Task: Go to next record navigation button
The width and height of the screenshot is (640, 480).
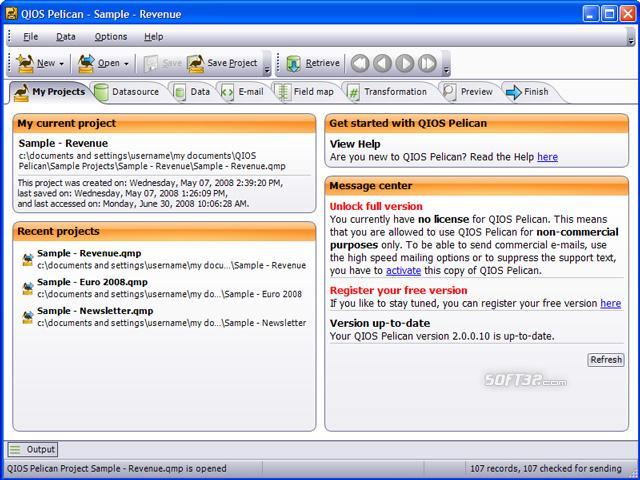Action: click(x=405, y=63)
